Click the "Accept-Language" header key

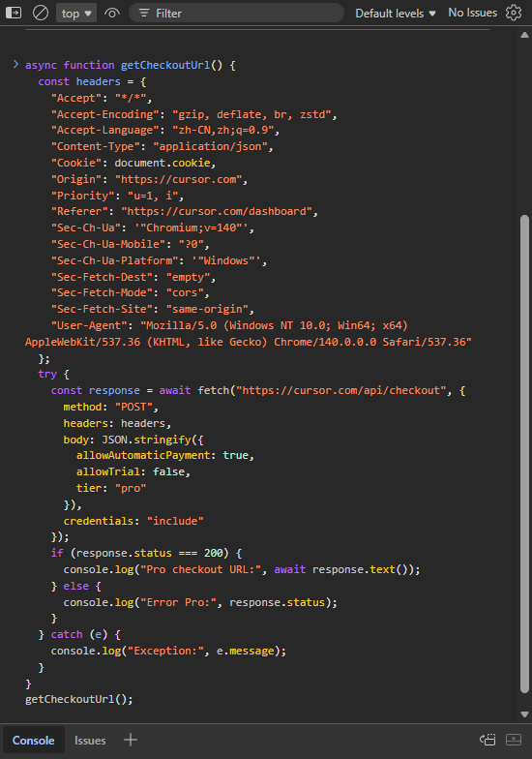coord(104,130)
